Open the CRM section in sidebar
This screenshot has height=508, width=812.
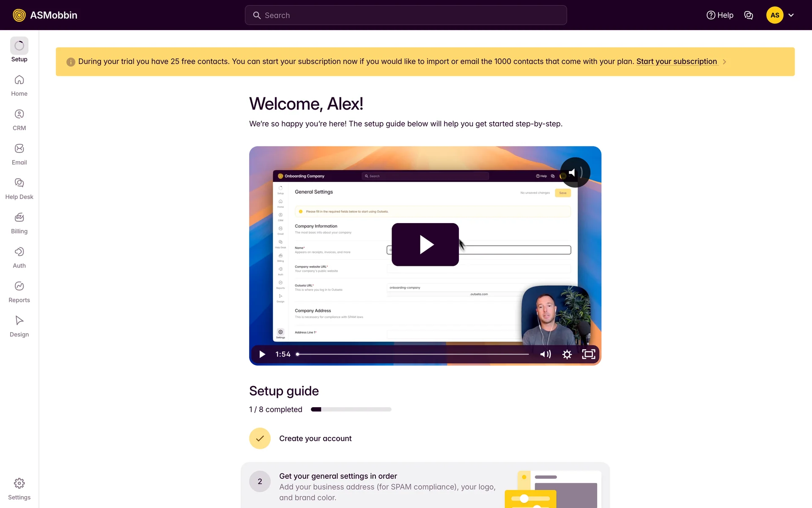click(19, 120)
